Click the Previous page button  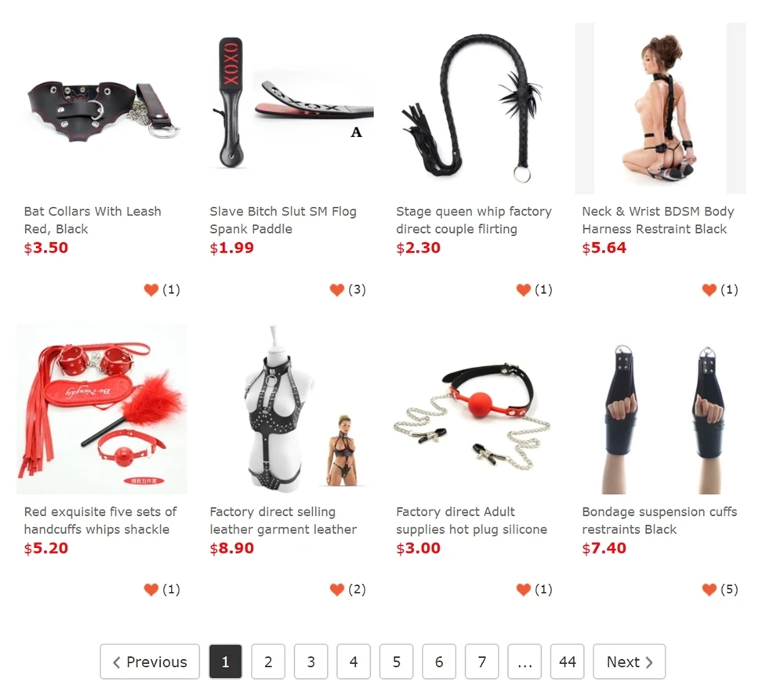pos(150,662)
